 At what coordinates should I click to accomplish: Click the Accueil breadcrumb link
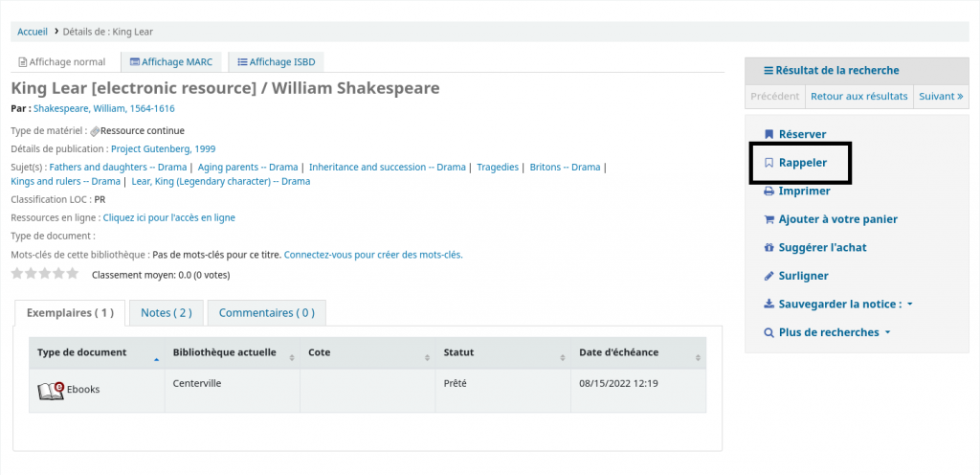(32, 32)
